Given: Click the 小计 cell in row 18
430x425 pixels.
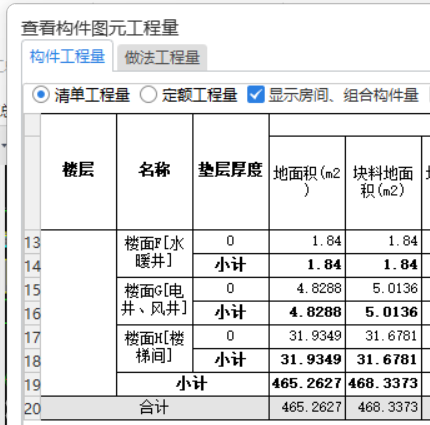Looking at the screenshot, I should pyautogui.click(x=231, y=360).
